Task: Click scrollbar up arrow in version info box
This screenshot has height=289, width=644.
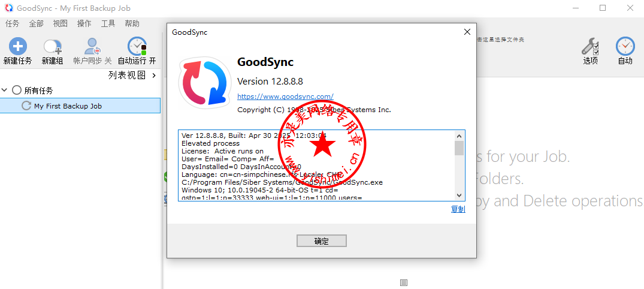Action: (x=459, y=136)
